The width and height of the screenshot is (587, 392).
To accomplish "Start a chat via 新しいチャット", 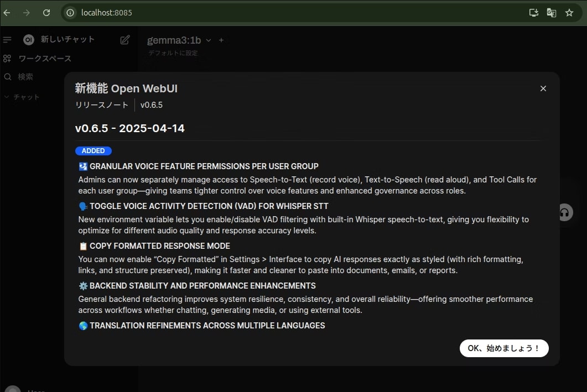I will coord(67,39).
